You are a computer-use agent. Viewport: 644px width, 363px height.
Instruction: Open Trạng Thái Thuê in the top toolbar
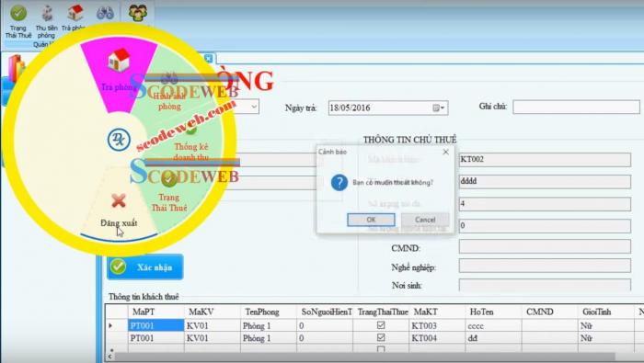(18, 21)
